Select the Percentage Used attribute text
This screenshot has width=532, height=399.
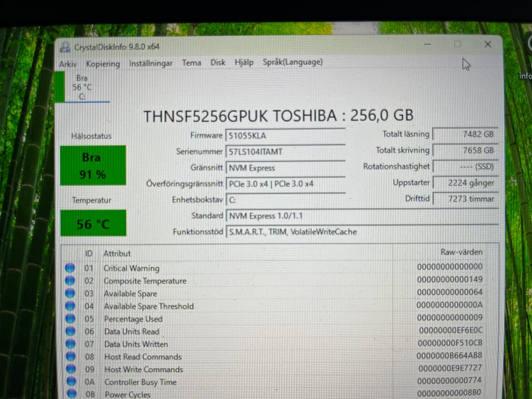(x=133, y=319)
